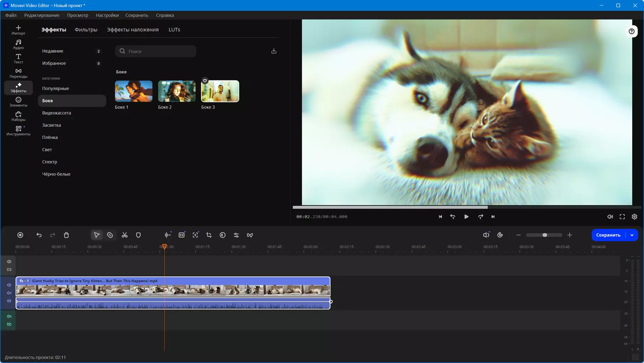The height and width of the screenshot is (363, 644).
Task: Add a marker with shield icon
Action: (x=138, y=235)
